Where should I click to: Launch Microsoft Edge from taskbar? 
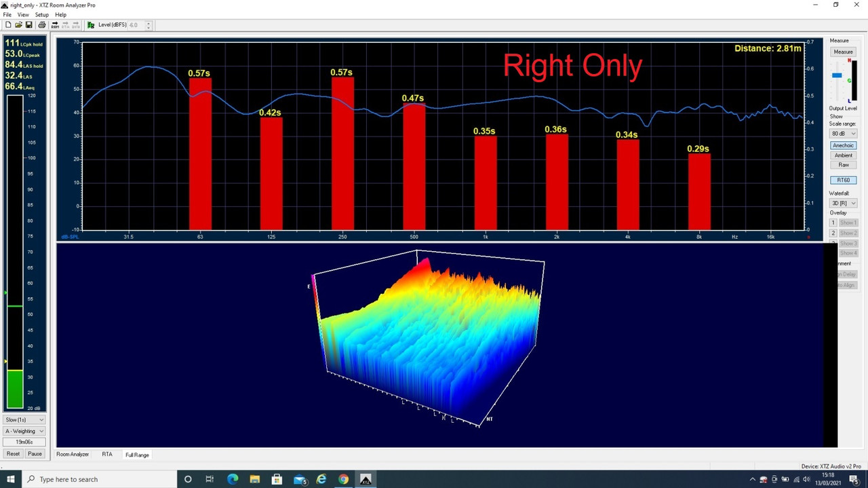tap(233, 479)
